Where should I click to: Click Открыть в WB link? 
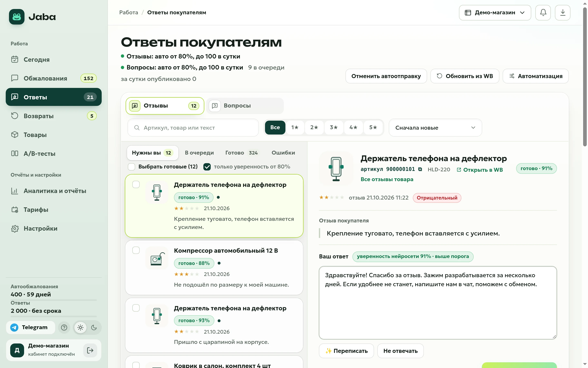tap(480, 170)
